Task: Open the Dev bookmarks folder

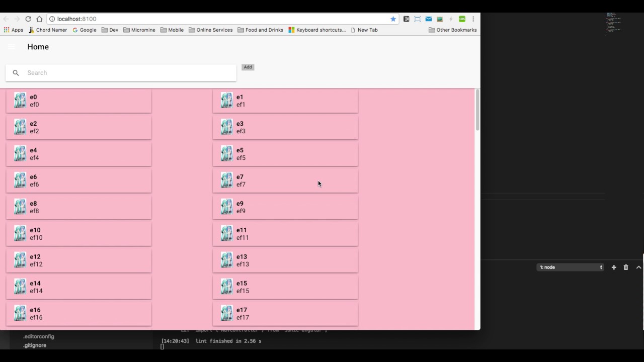Action: tap(110, 30)
